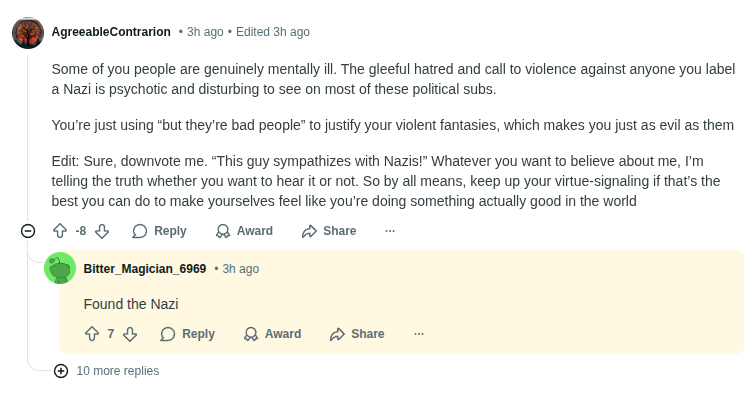This screenshot has height=399, width=756.
Task: Open the "3h ago" timestamp on Bitter_Magician_6969's reply
Action: (241, 269)
